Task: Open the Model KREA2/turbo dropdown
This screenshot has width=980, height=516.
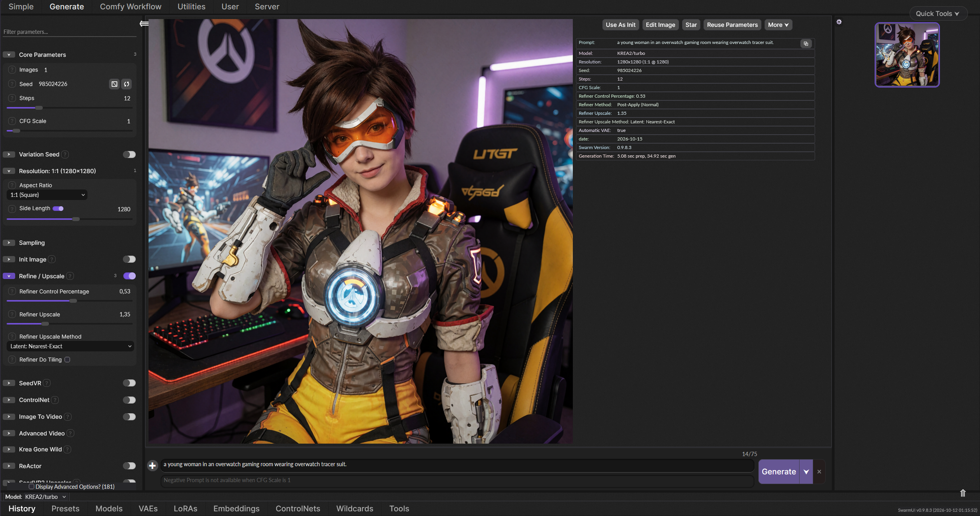Action: 45,497
